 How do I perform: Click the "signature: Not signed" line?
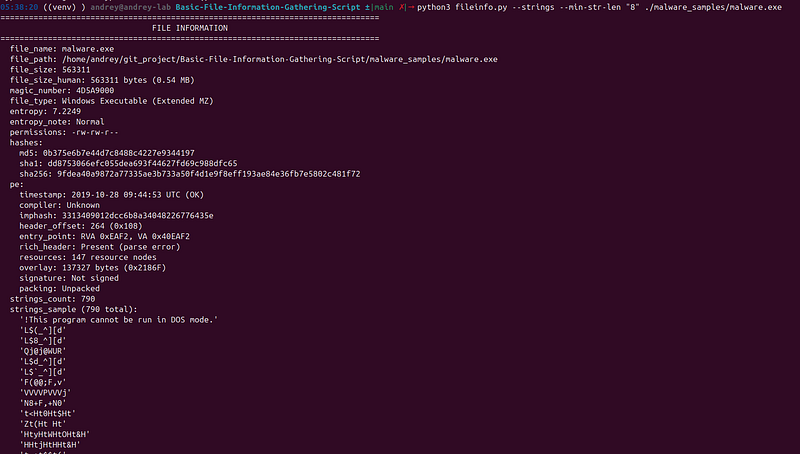69,278
